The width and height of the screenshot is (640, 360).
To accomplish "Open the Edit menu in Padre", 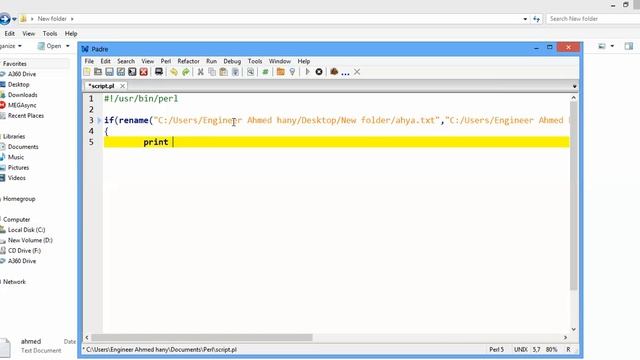I will [x=105, y=61].
